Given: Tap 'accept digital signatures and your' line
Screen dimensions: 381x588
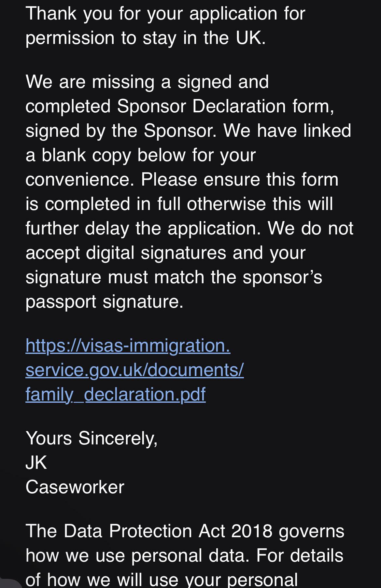Looking at the screenshot, I should [x=165, y=253].
